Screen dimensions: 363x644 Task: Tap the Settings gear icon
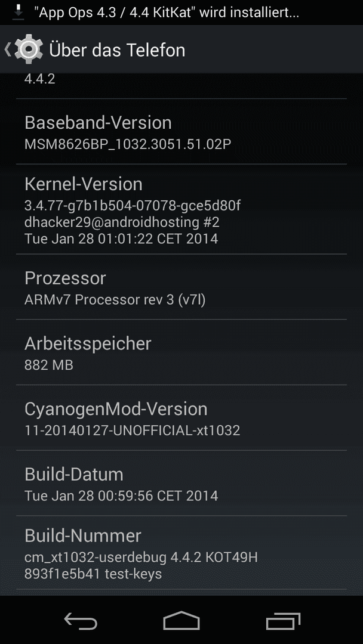[x=28, y=49]
